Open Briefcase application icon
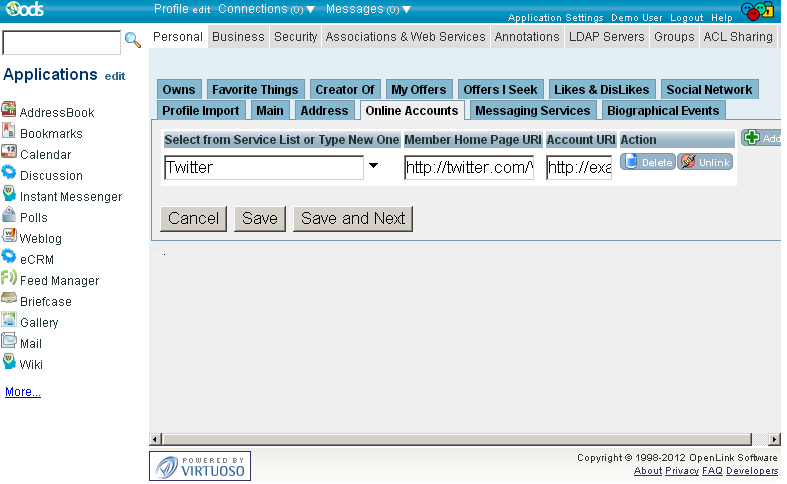The width and height of the screenshot is (787, 484). pyautogui.click(x=9, y=300)
